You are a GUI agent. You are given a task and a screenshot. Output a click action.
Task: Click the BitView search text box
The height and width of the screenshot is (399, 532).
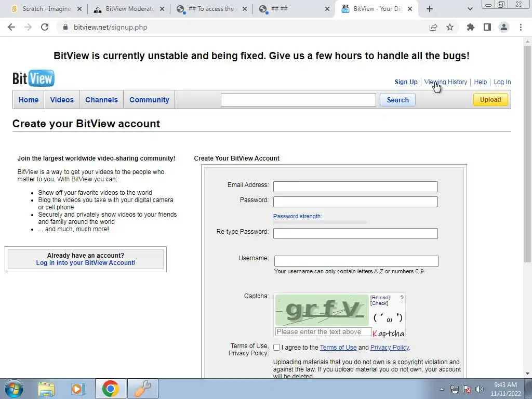tap(298, 100)
